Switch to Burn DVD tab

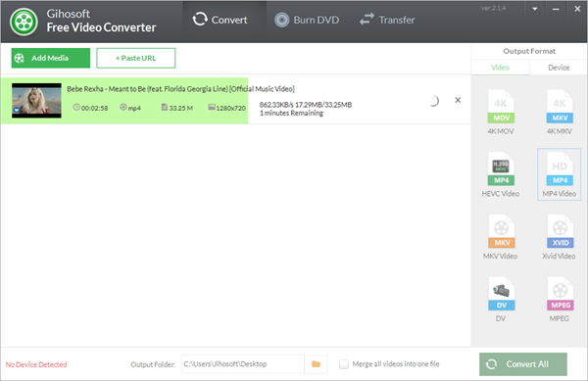[x=307, y=20]
